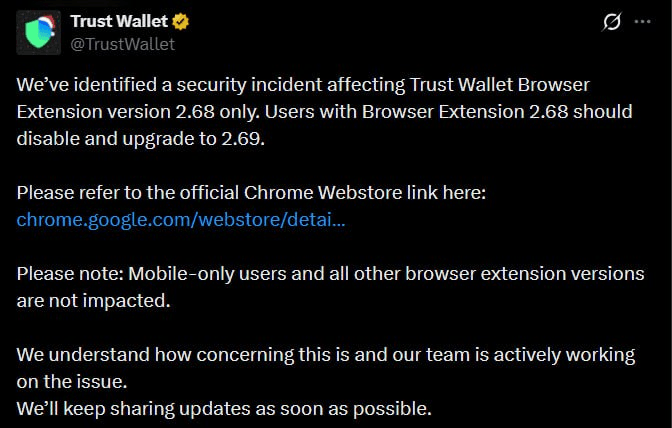Open the Trust Wallet display name
This screenshot has width=672, height=428.
pyautogui.click(x=120, y=21)
